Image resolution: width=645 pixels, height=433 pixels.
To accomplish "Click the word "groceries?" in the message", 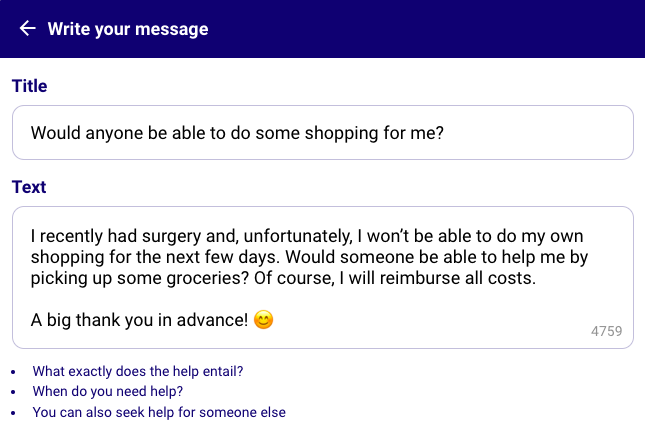I will point(208,278).
